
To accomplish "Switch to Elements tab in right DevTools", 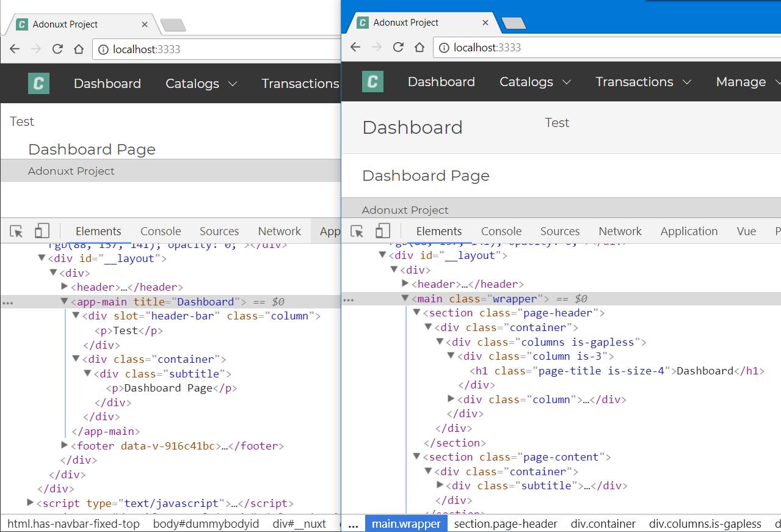I will (439, 231).
